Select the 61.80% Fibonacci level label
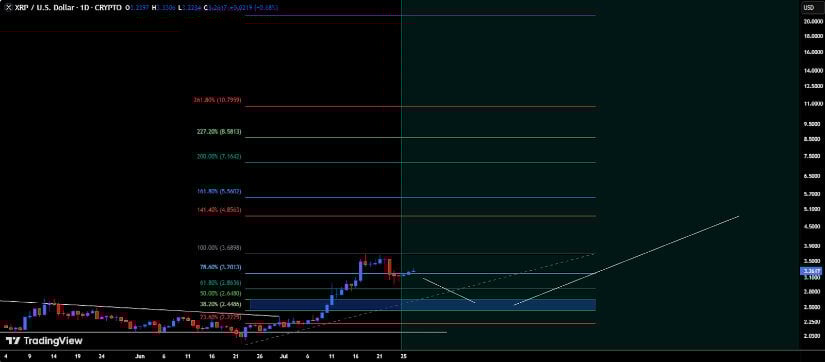 [x=220, y=283]
